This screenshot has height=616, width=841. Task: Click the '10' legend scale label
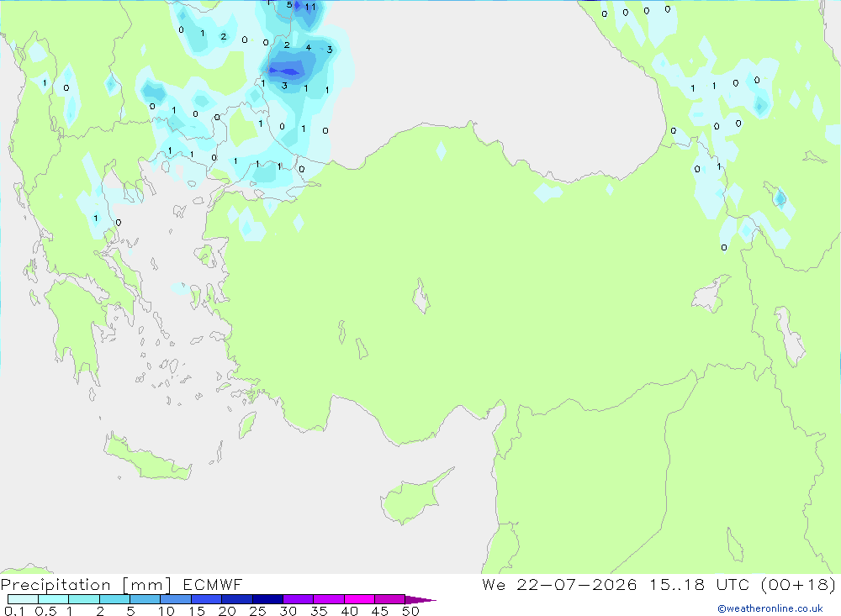(167, 611)
